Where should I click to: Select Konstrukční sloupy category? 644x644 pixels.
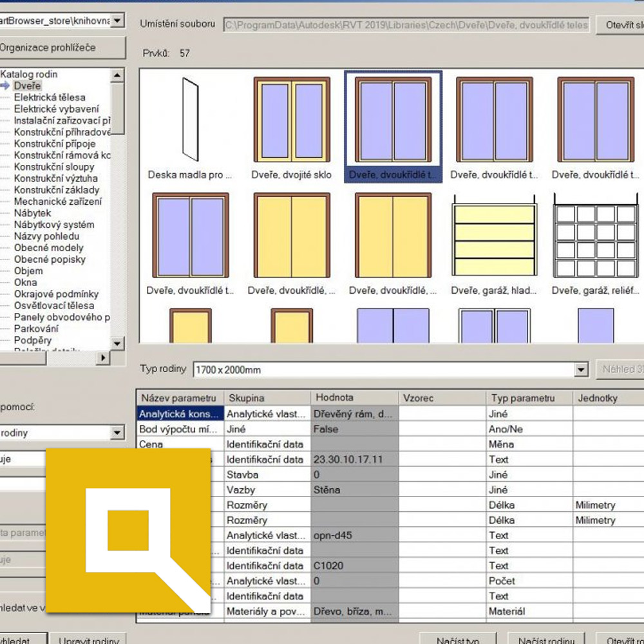point(54,167)
